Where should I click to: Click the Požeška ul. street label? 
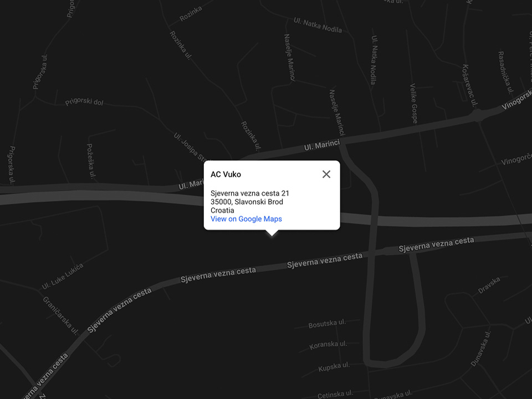tap(91, 161)
